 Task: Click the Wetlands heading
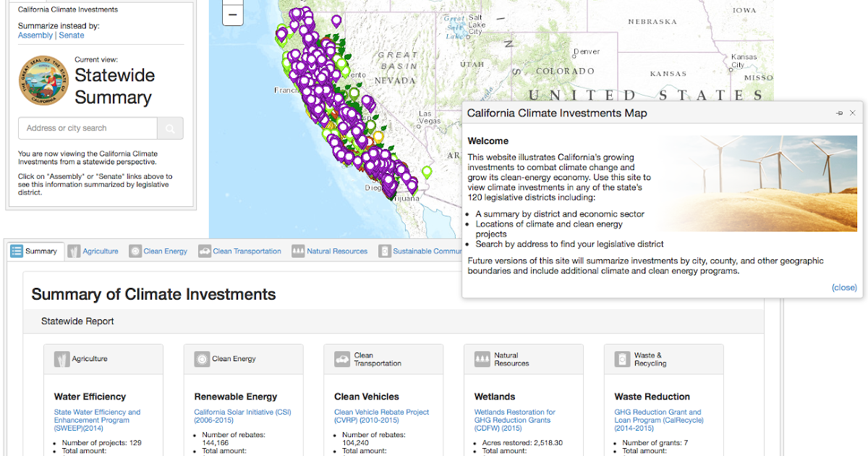(495, 397)
